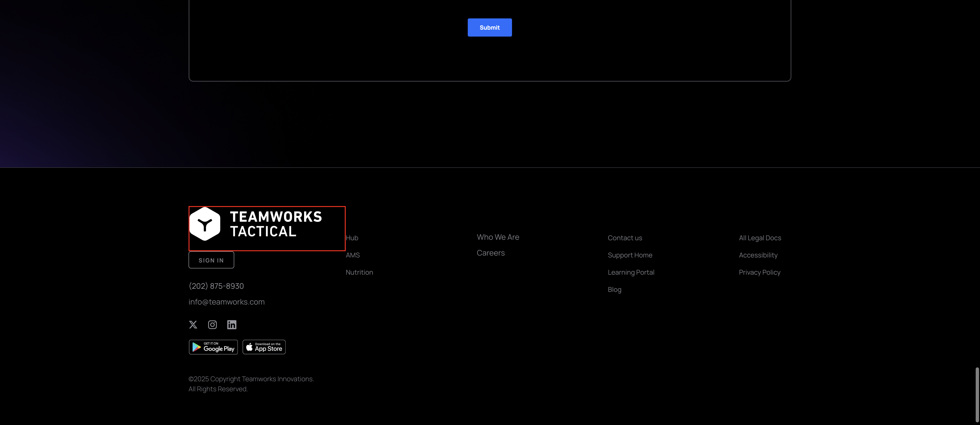Image resolution: width=980 pixels, height=425 pixels.
Task: Open the Privacy Policy link
Action: coord(759,272)
